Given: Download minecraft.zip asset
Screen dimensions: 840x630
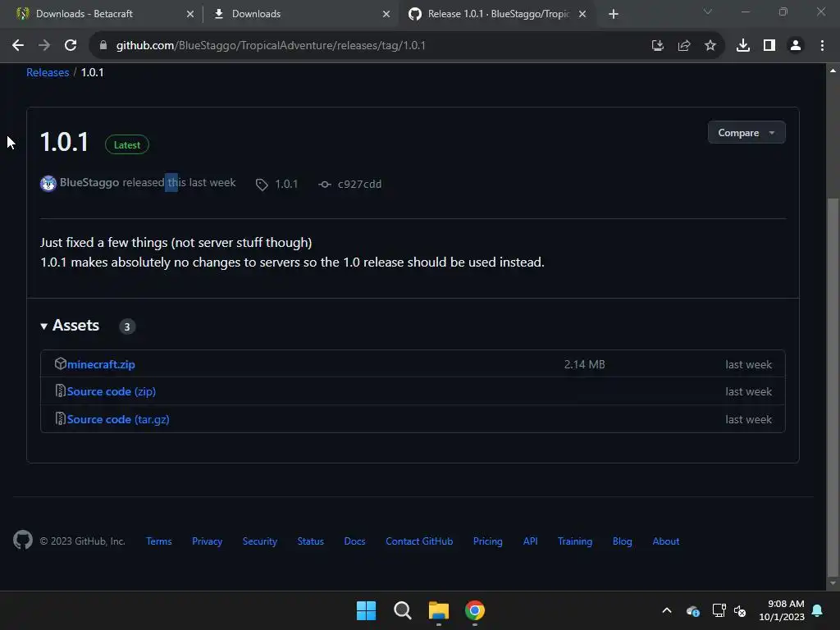Looking at the screenshot, I should point(101,364).
